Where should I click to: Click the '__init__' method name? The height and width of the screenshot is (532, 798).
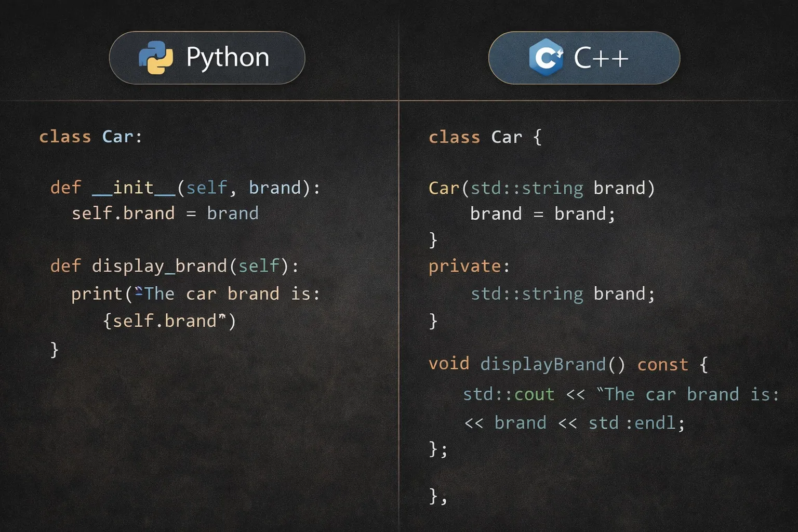point(134,188)
